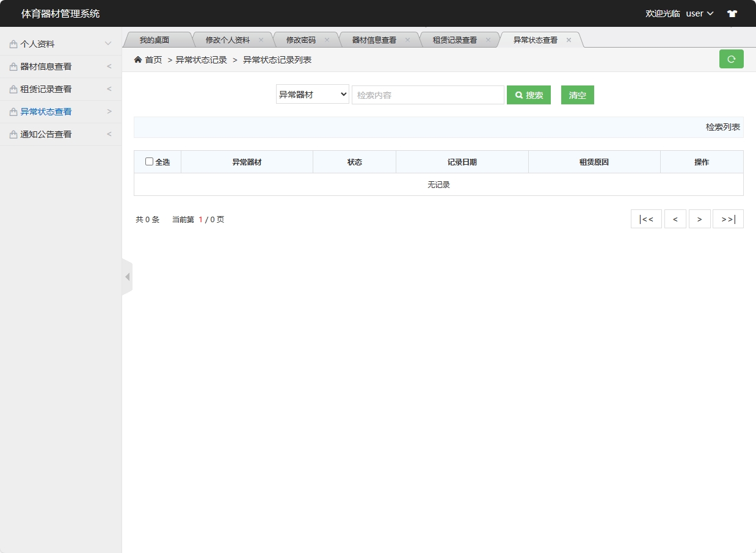Click the home icon in the breadcrumb
This screenshot has width=756, height=553.
[x=138, y=59]
